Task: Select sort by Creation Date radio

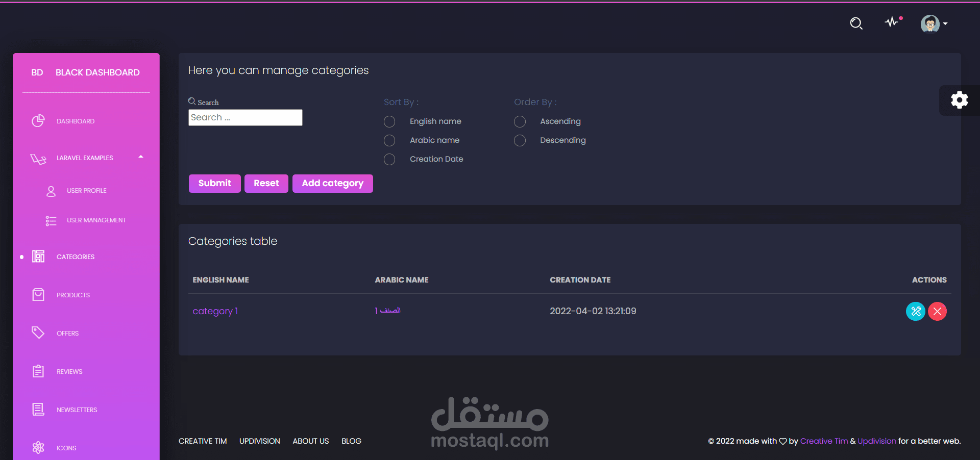Action: [x=389, y=159]
